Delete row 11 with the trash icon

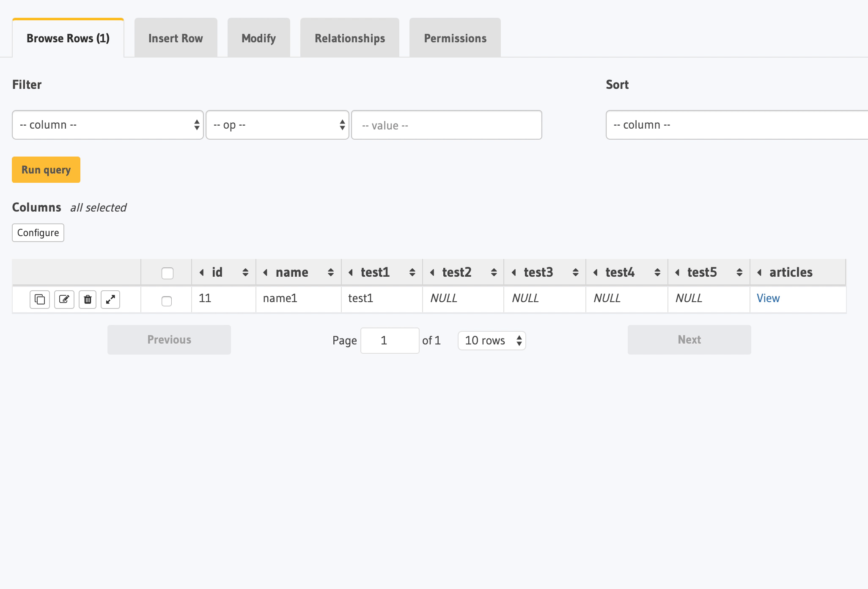pyautogui.click(x=88, y=300)
